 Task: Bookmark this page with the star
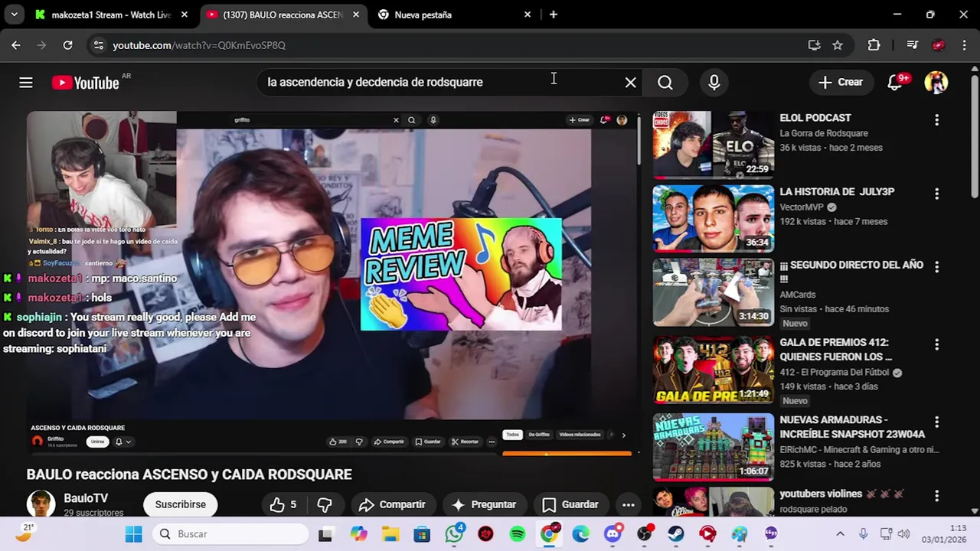click(x=838, y=45)
